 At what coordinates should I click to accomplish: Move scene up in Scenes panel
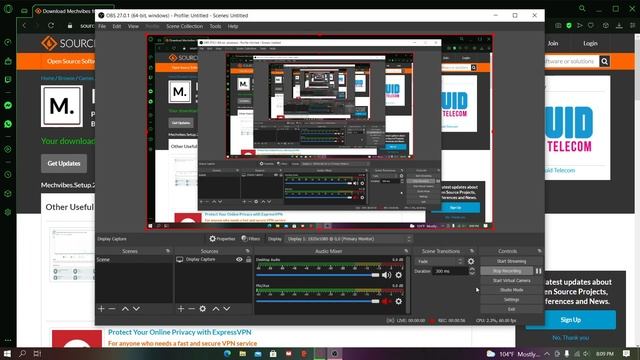125,309
